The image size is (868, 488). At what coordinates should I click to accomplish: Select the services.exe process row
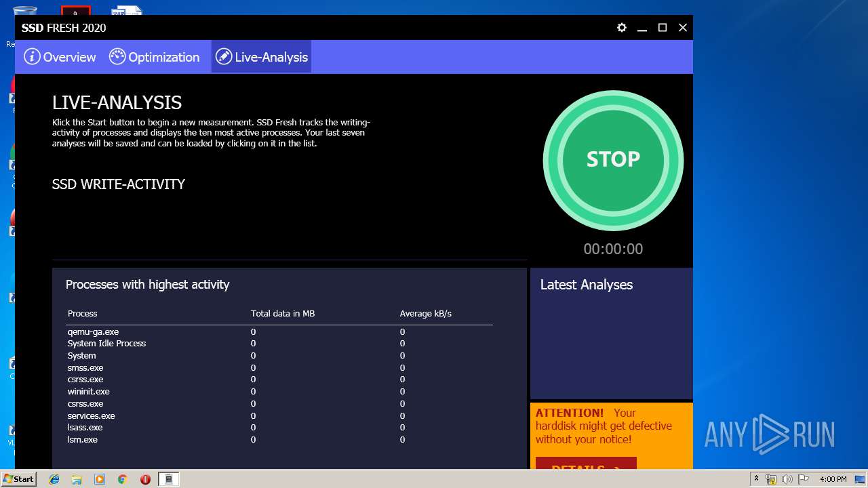[x=279, y=416]
